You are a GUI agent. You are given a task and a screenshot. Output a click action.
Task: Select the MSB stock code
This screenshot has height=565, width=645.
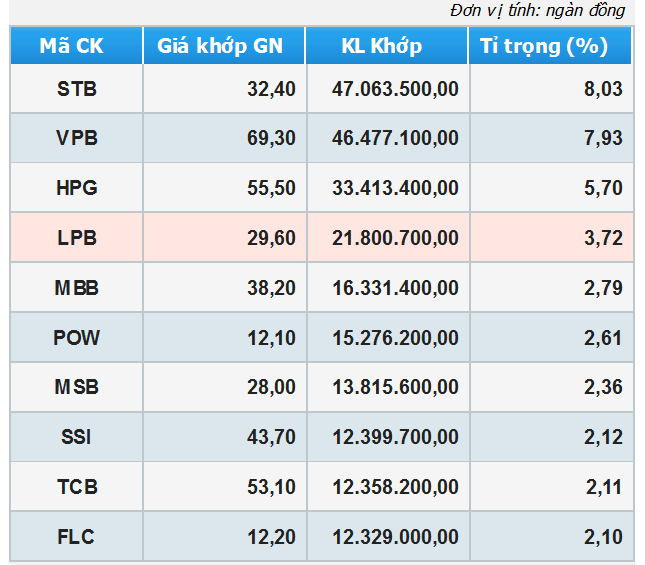click(x=76, y=387)
